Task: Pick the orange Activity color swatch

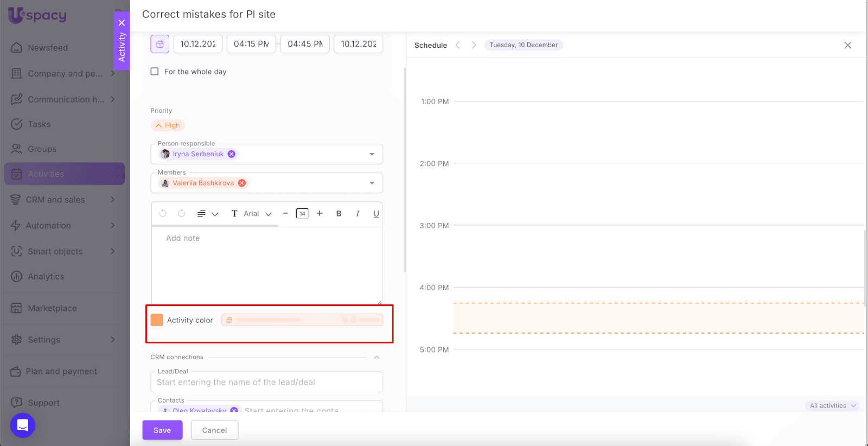Action: click(157, 320)
